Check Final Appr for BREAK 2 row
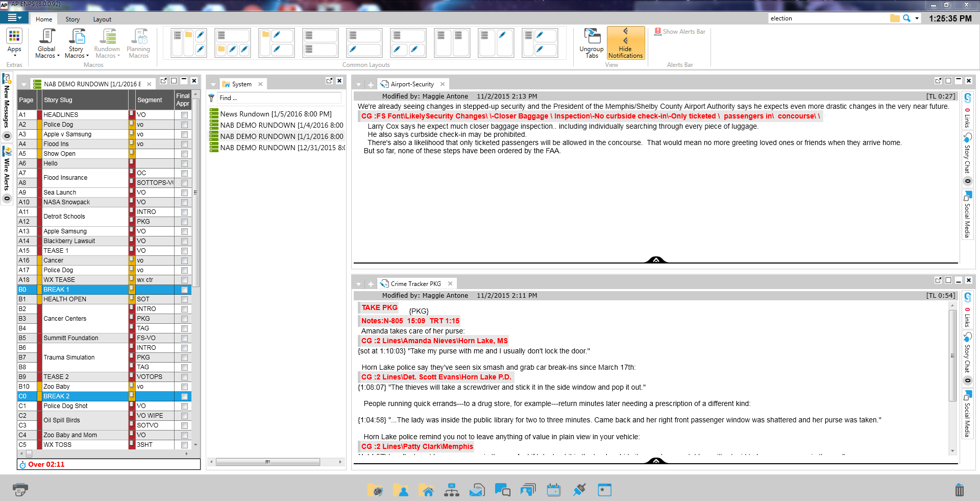980x501 pixels. click(184, 396)
